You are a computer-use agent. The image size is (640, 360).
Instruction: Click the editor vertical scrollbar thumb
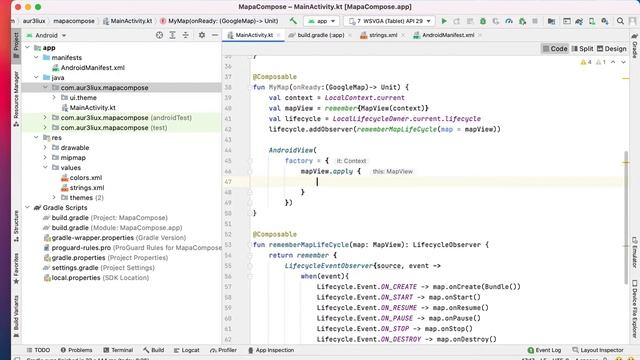pyautogui.click(x=626, y=218)
